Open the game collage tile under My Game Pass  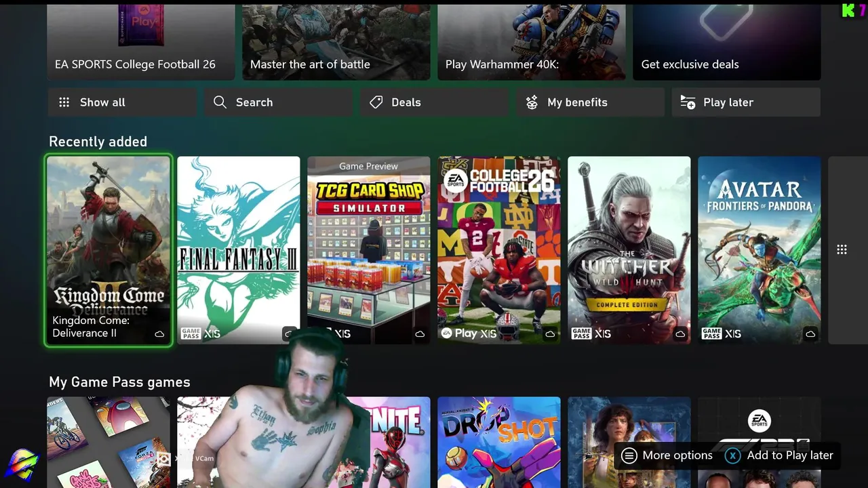click(x=108, y=443)
